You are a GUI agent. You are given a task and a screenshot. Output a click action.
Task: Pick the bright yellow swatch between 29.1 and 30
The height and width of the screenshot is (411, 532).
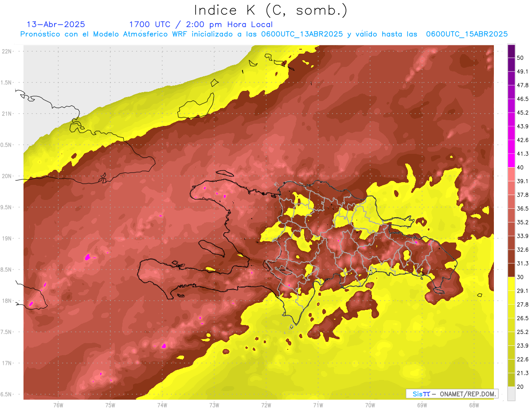(511, 284)
